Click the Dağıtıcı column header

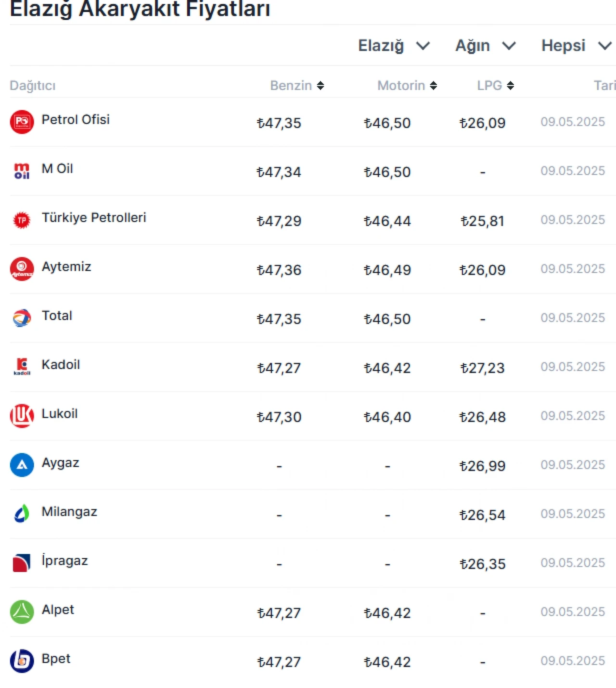click(x=33, y=86)
